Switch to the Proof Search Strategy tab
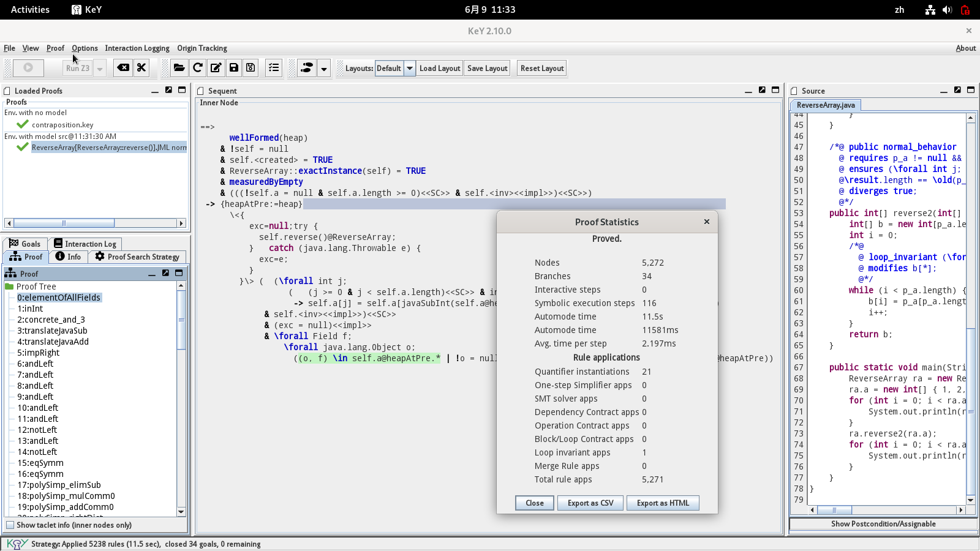The width and height of the screenshot is (980, 551). (137, 257)
